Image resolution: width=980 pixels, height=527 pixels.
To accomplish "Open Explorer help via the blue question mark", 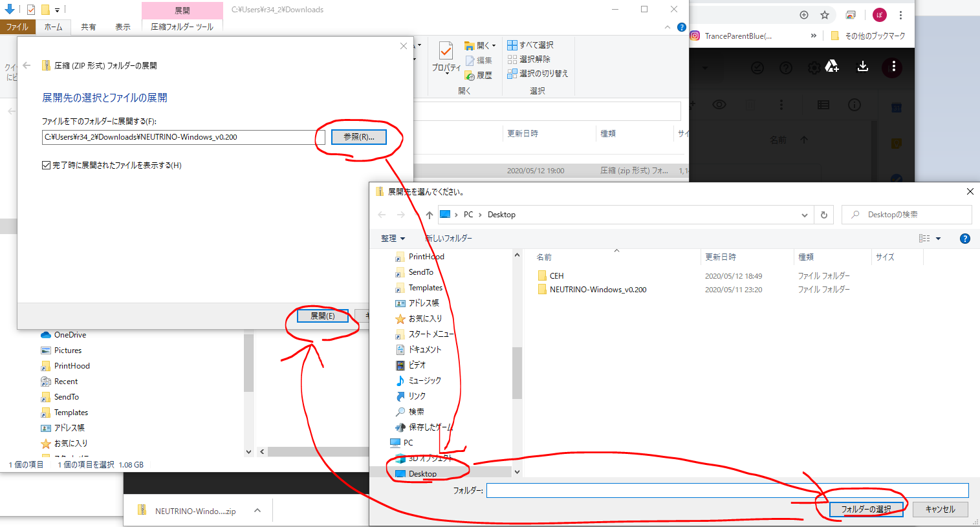I will click(681, 27).
